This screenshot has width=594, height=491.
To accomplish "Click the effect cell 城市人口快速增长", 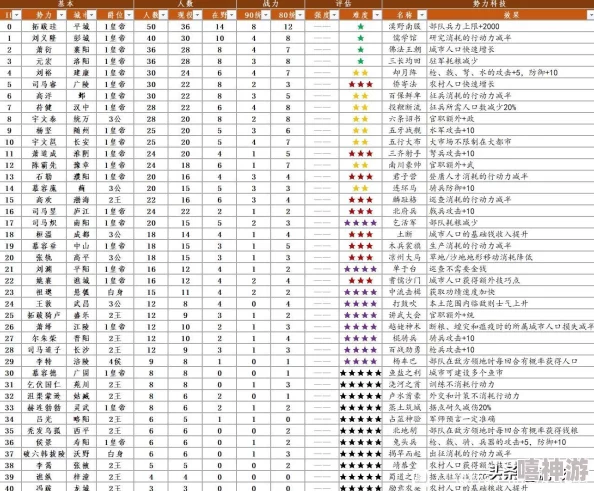I will pyautogui.click(x=511, y=50).
